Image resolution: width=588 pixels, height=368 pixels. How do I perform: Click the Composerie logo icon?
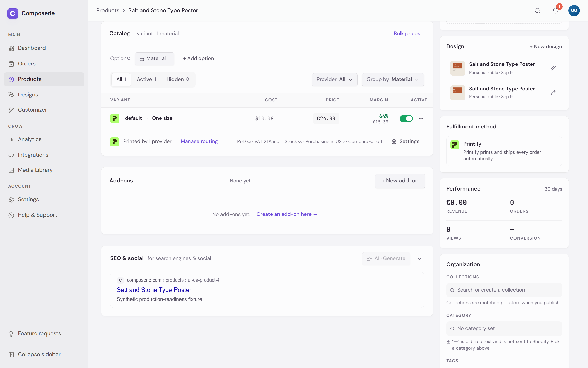coord(13,13)
